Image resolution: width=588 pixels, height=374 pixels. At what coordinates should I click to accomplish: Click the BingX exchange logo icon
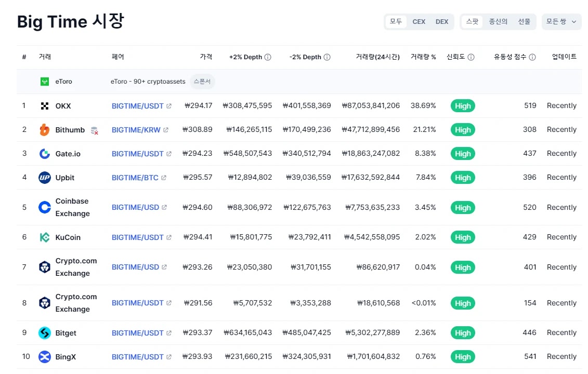45,357
